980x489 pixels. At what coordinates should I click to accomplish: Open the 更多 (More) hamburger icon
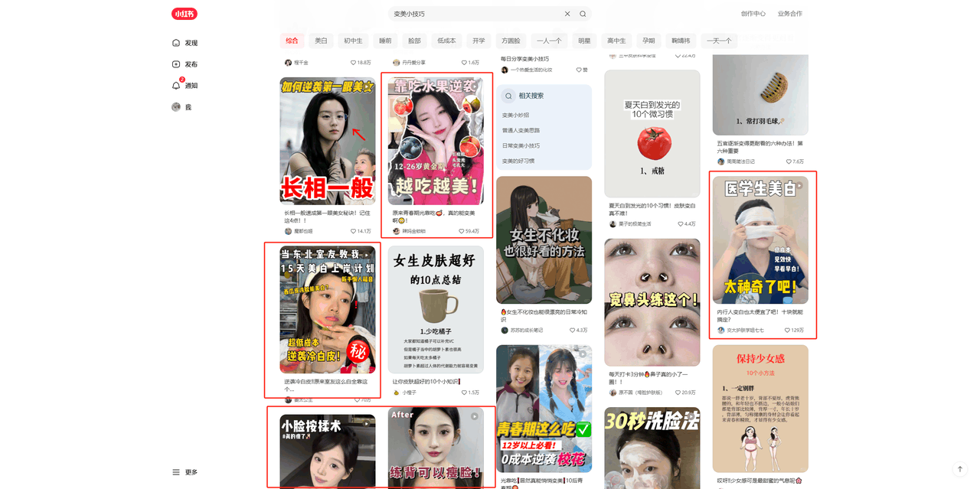coord(176,472)
